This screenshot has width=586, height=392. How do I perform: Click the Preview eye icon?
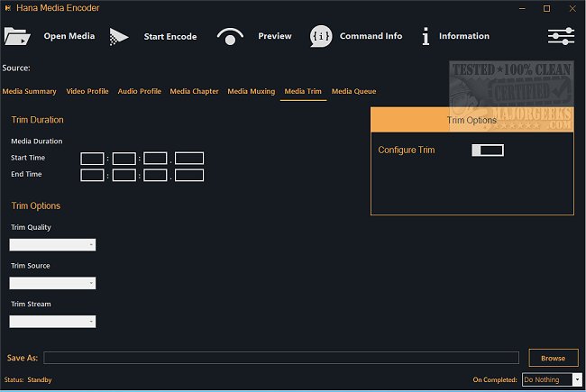(x=230, y=36)
